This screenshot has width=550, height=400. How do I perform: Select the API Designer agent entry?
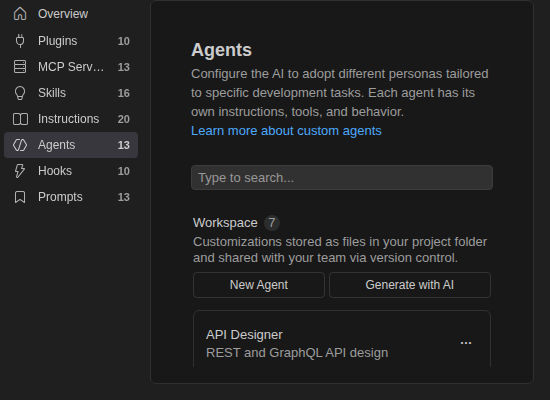(x=342, y=339)
